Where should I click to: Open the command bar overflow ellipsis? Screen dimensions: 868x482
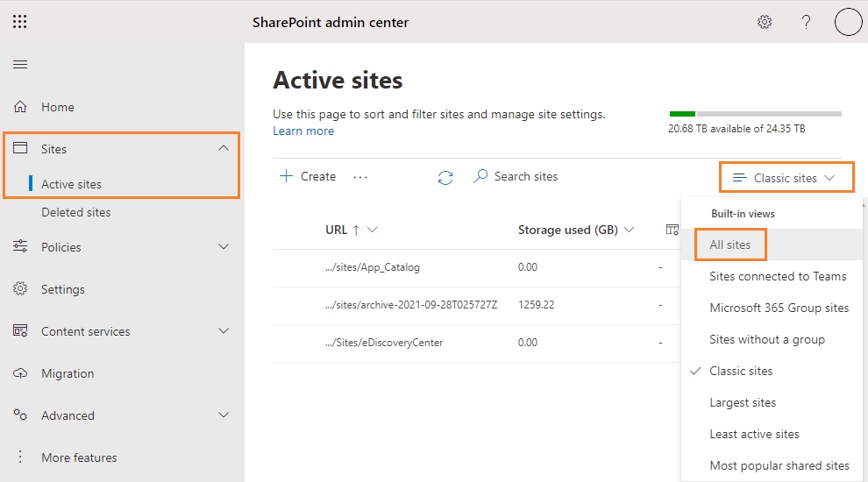click(x=360, y=177)
